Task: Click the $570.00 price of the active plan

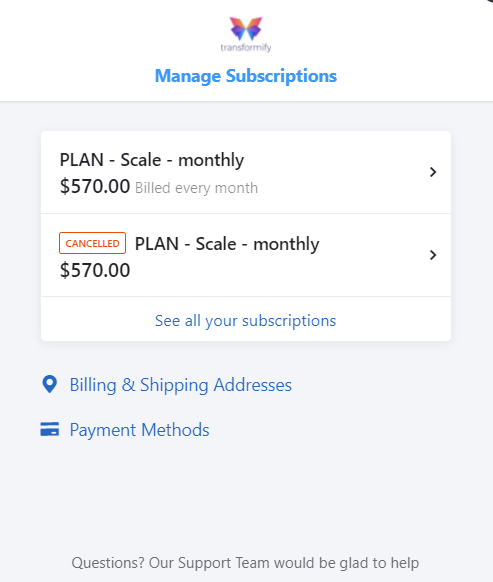Action: (95, 186)
